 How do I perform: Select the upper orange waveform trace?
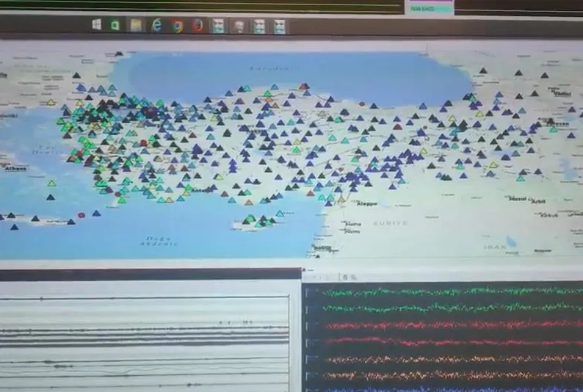[x=441, y=359]
